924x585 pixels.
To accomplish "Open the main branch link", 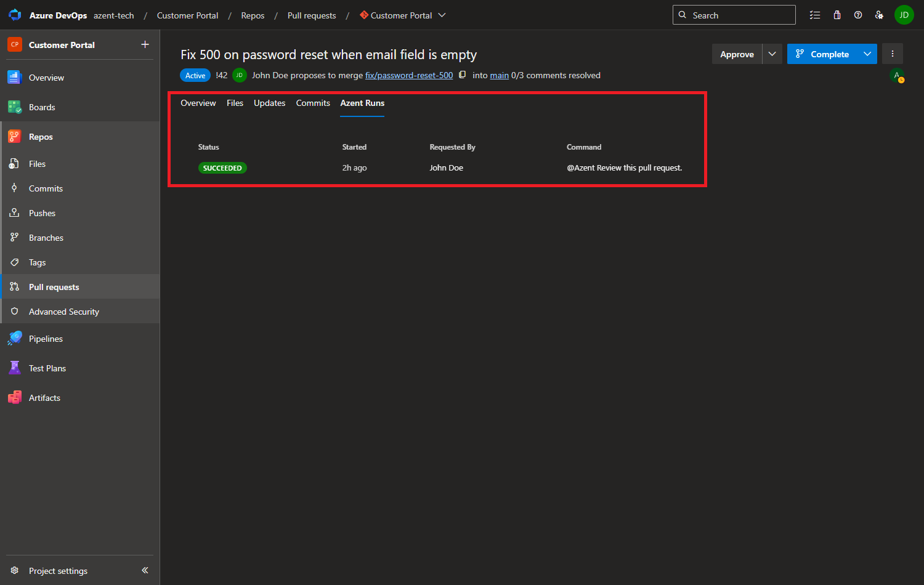I will tap(500, 75).
